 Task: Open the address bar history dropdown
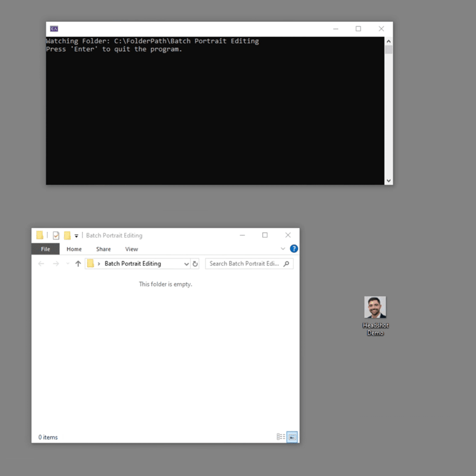[x=186, y=264]
